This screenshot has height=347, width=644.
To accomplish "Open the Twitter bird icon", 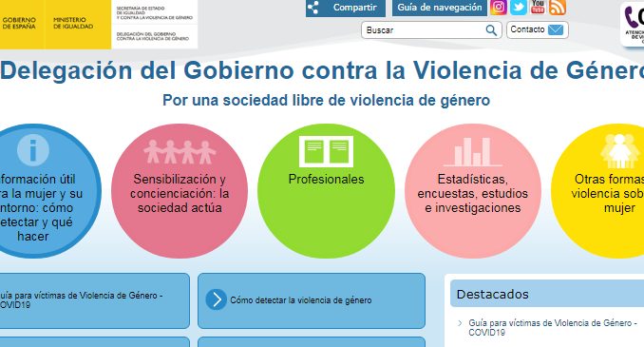I will tap(519, 8).
